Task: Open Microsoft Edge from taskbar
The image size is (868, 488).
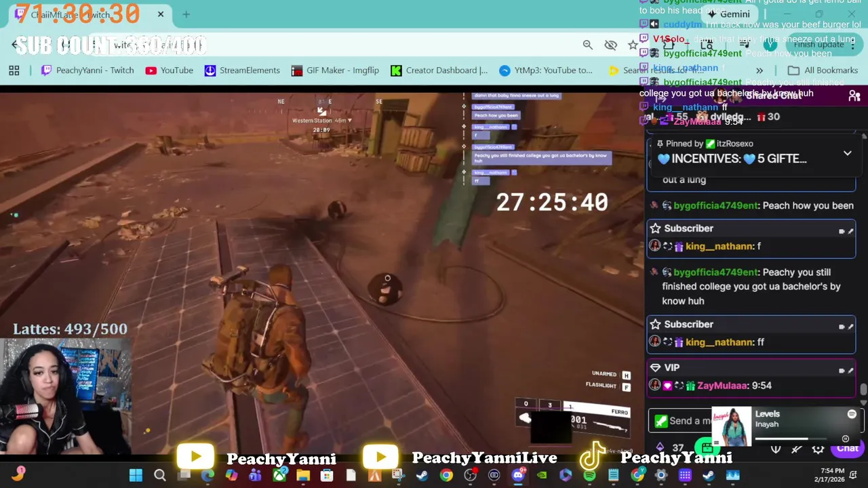Action: [x=208, y=475]
